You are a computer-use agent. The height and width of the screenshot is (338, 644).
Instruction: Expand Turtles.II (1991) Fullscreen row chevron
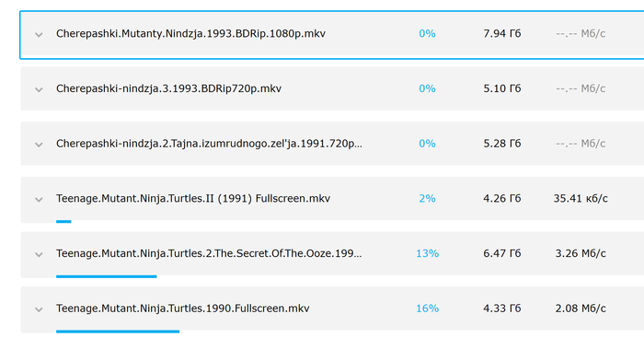(x=39, y=200)
